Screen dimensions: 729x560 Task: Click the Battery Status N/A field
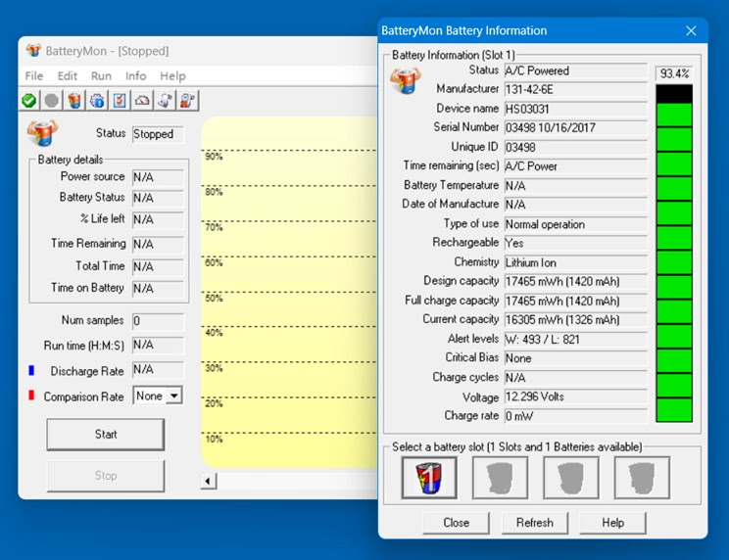click(x=158, y=198)
